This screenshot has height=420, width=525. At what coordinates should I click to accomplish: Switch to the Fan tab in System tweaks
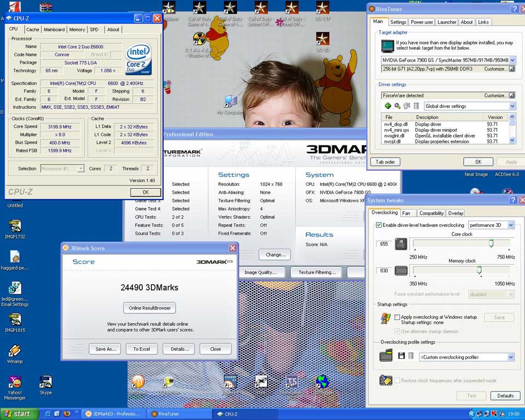tap(406, 213)
